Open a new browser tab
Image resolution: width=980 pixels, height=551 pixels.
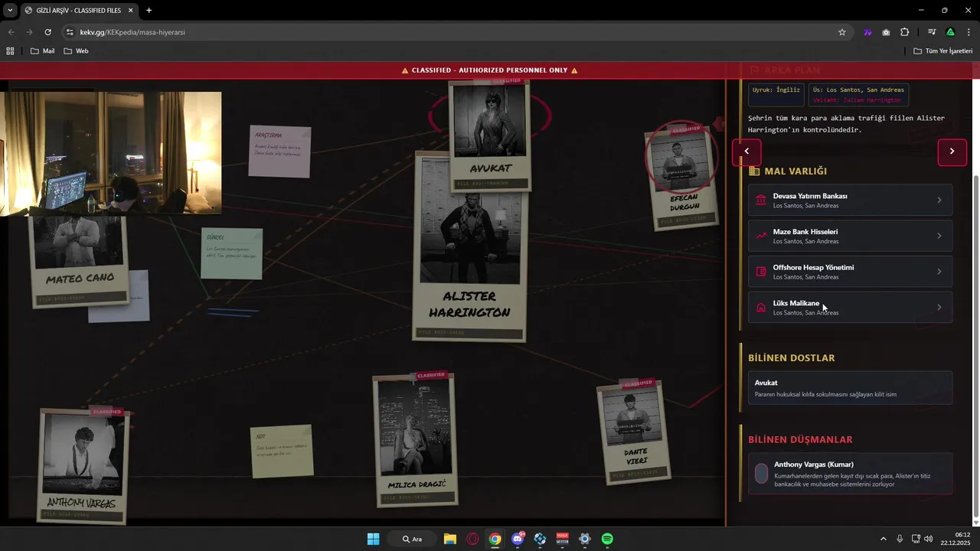pyautogui.click(x=149, y=11)
